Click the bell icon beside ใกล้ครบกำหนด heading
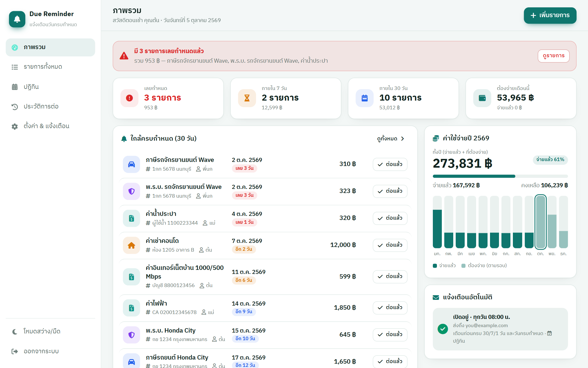The height and width of the screenshot is (368, 588). [x=124, y=139]
